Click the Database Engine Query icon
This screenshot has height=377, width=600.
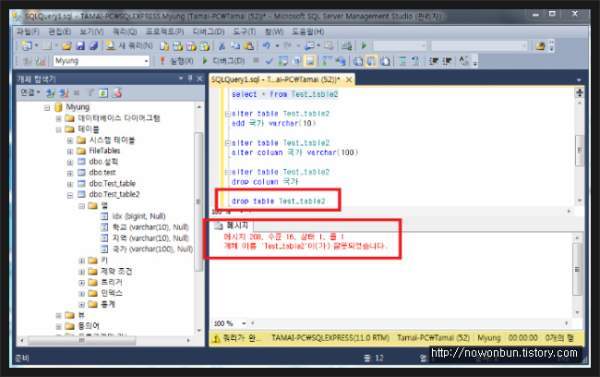165,46
